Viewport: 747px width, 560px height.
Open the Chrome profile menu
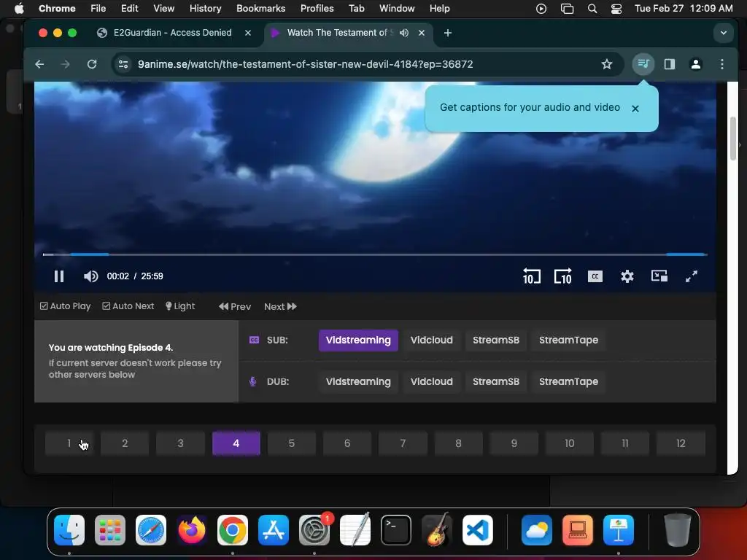[695, 64]
